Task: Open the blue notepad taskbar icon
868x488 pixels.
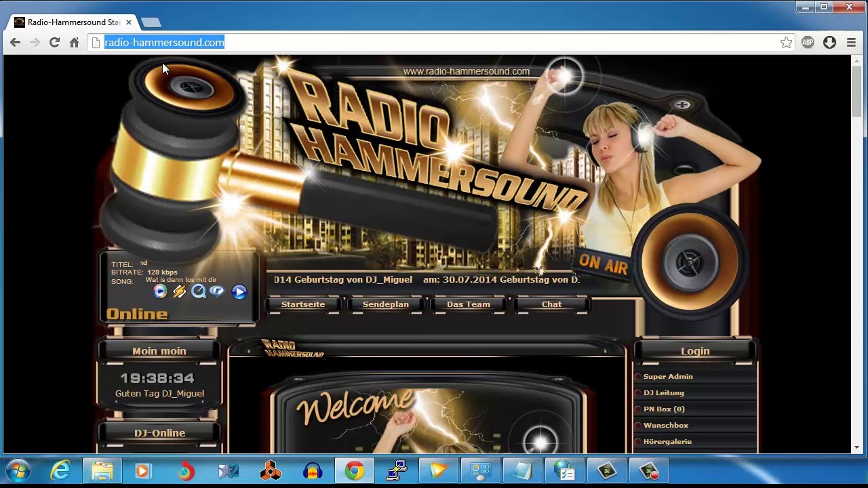Action: coord(523,471)
